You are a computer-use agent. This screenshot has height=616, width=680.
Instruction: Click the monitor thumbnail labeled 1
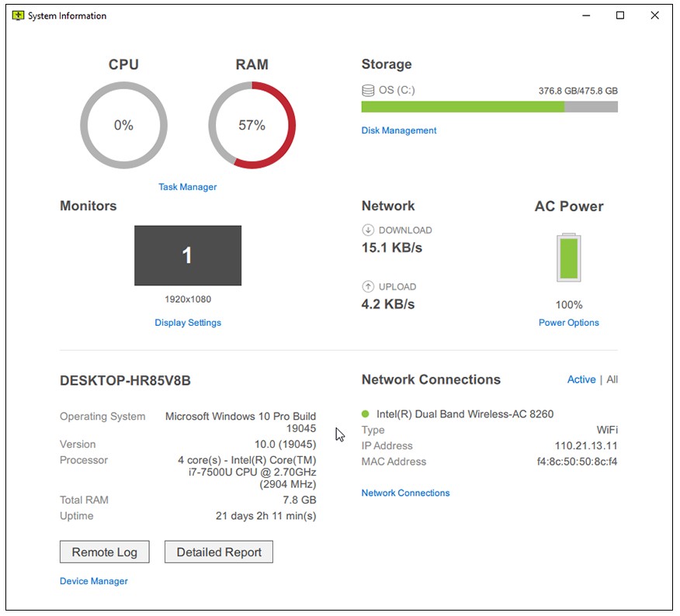click(187, 254)
